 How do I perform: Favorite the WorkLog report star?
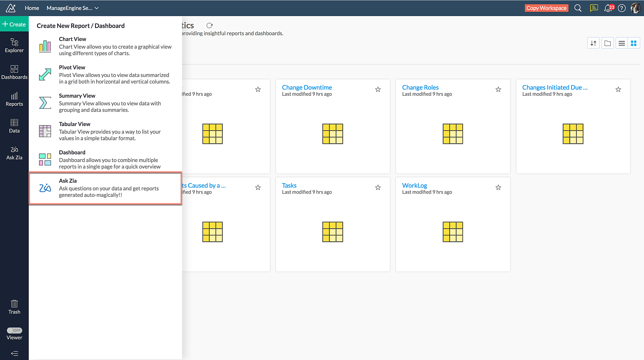tap(498, 188)
